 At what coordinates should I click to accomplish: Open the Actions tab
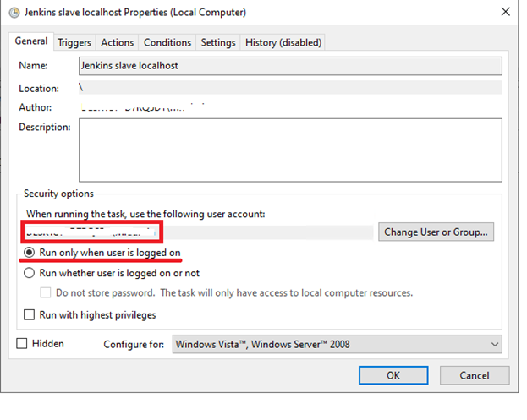click(118, 42)
